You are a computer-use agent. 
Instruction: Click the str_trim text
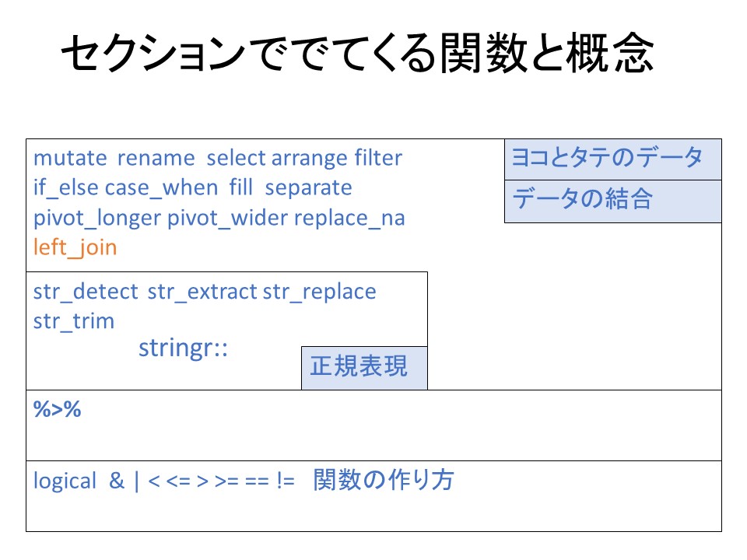point(74,321)
